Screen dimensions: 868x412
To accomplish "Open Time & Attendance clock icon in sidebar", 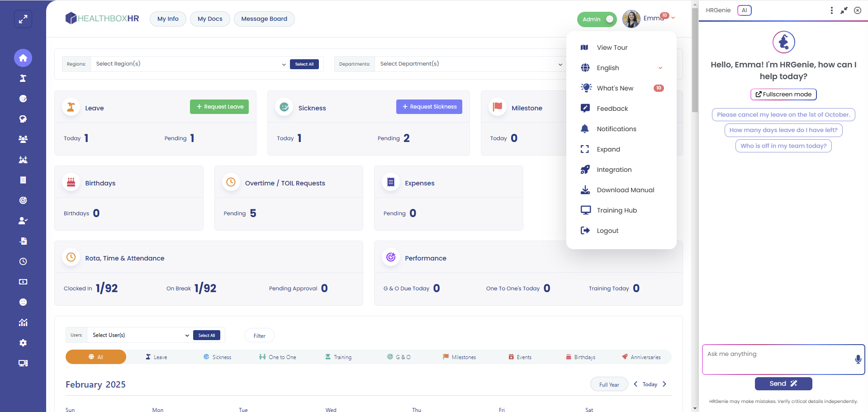I will 23,261.
